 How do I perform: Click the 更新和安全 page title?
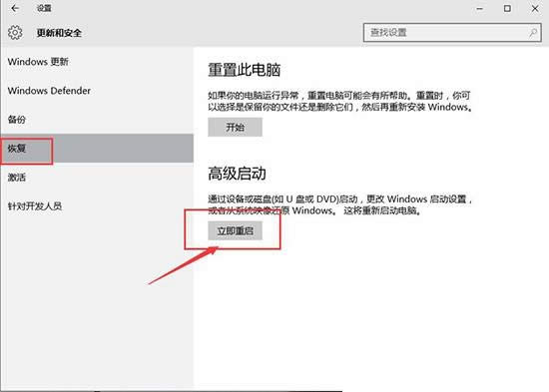(59, 33)
